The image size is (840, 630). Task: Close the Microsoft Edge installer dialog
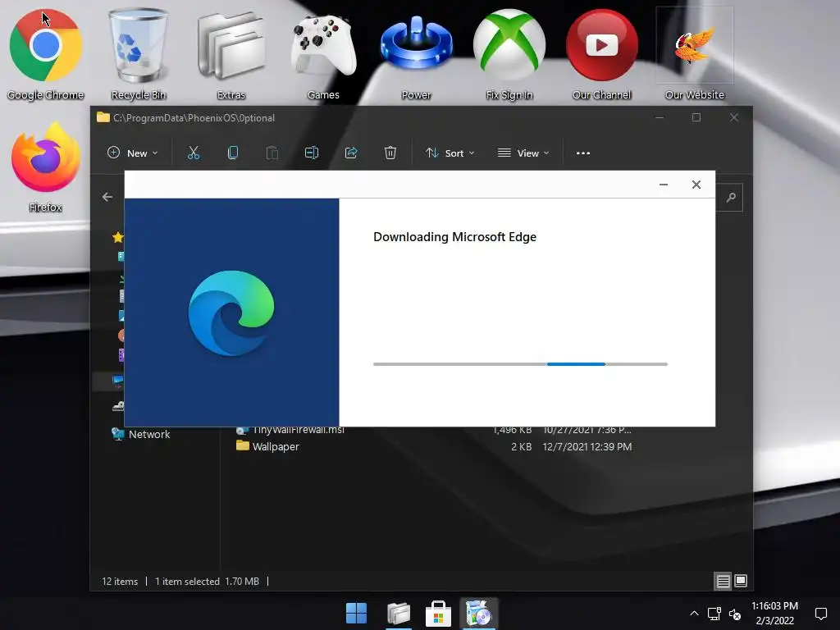click(x=696, y=185)
